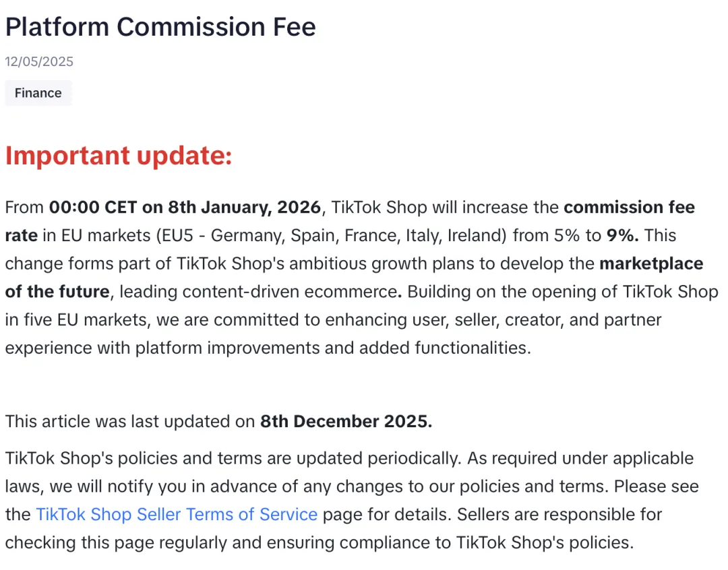Click the 12/05/2025 publication date
This screenshot has width=728, height=570.
39,62
